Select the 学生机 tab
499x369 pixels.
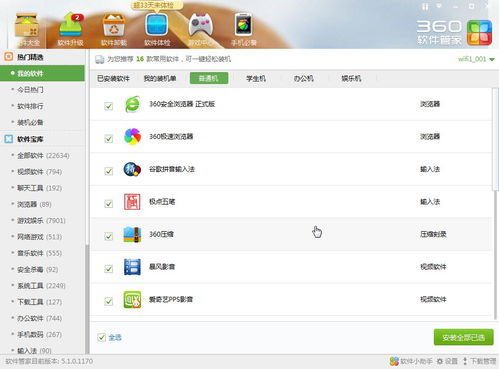point(256,79)
